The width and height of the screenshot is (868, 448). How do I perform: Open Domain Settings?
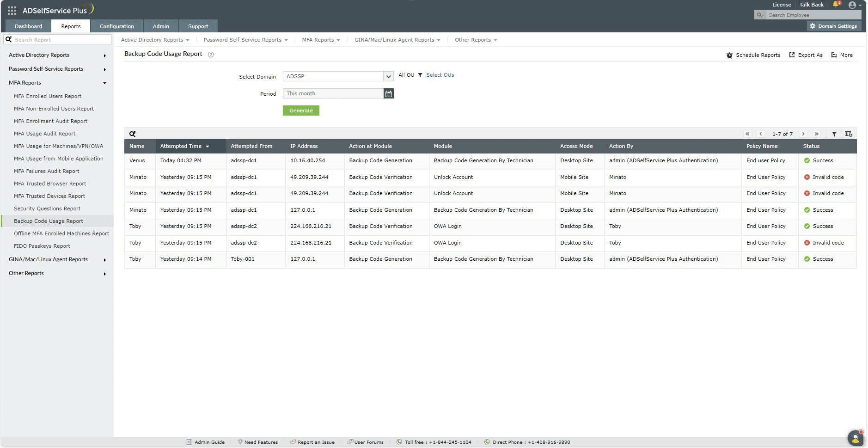833,26
